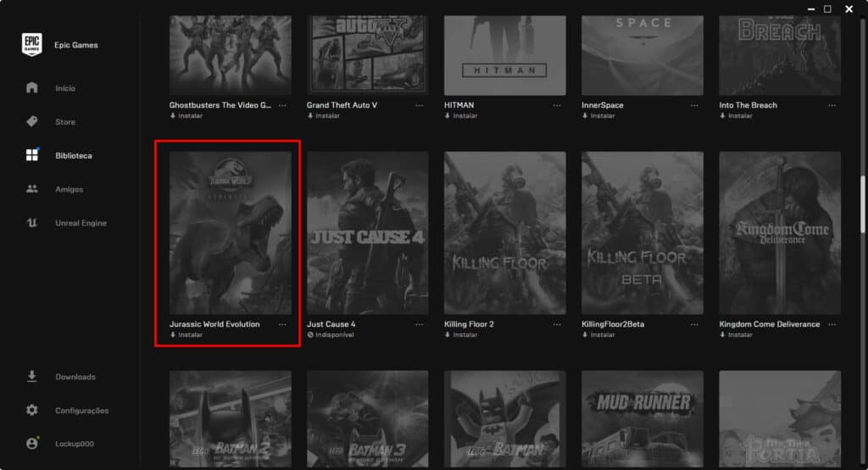Screen dimensions: 868x470
Task: Click the library vertical scrollbar thumb
Action: coord(862,204)
